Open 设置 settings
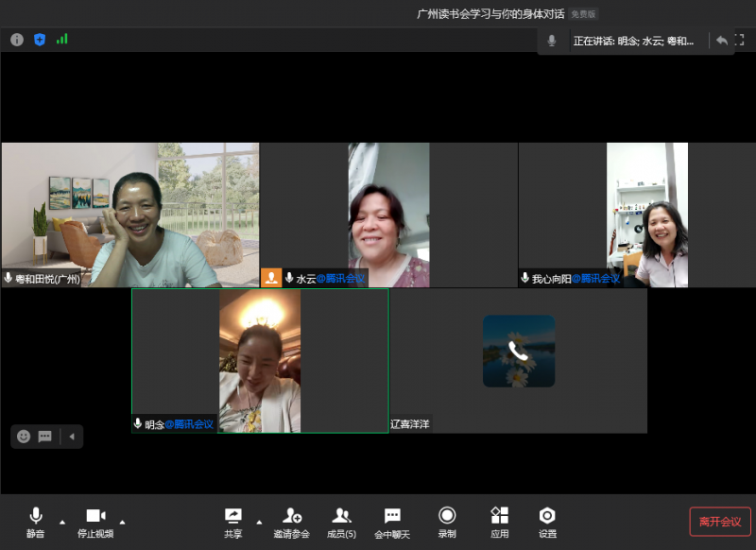Screen dimensions: 756x550 pyautogui.click(x=547, y=522)
